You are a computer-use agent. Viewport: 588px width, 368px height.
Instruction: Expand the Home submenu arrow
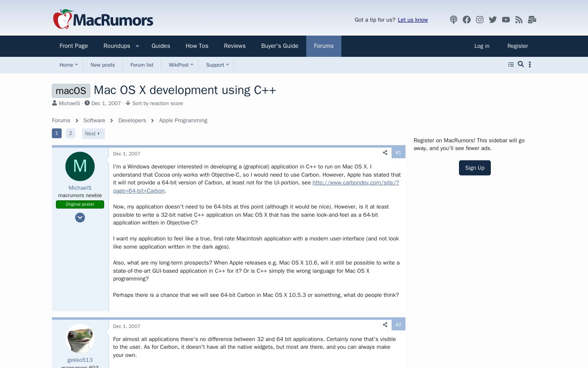pos(76,65)
